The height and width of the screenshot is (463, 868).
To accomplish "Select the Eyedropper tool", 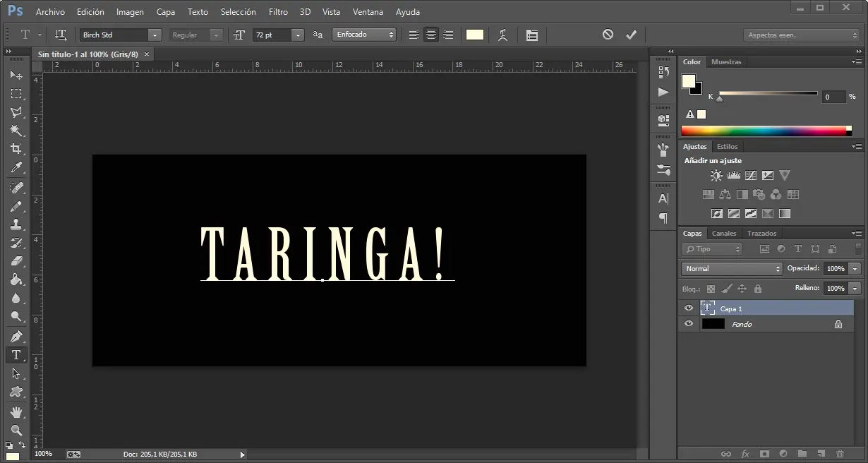I will click(x=16, y=167).
